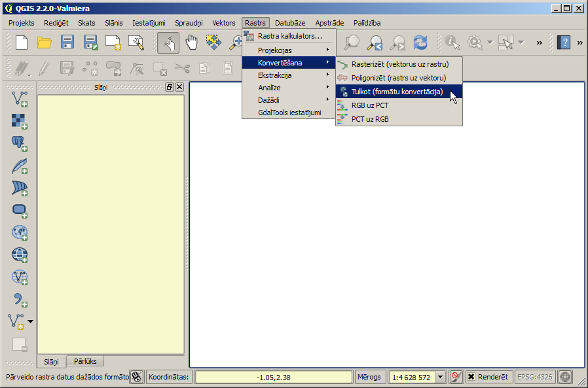The image size is (588, 388).
Task: Select the touch zoom and pan tool
Action: click(x=168, y=43)
